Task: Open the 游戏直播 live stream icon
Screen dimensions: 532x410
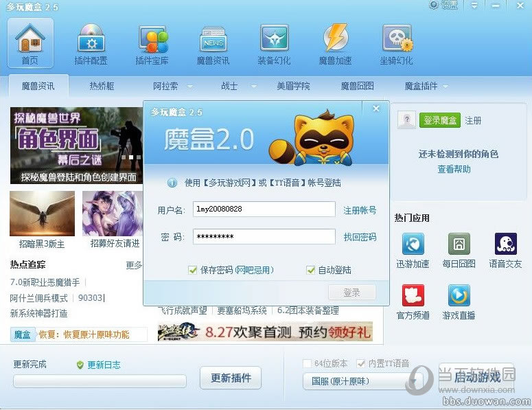Action: [x=459, y=295]
